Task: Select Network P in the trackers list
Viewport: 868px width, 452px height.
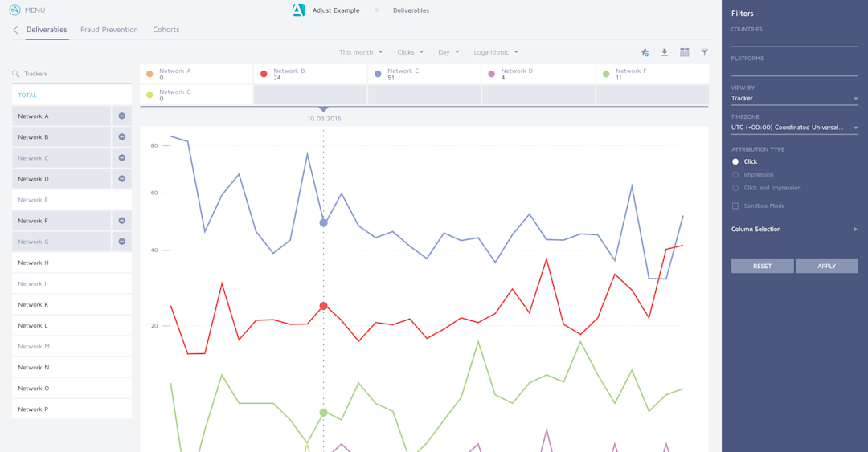Action: [72, 409]
